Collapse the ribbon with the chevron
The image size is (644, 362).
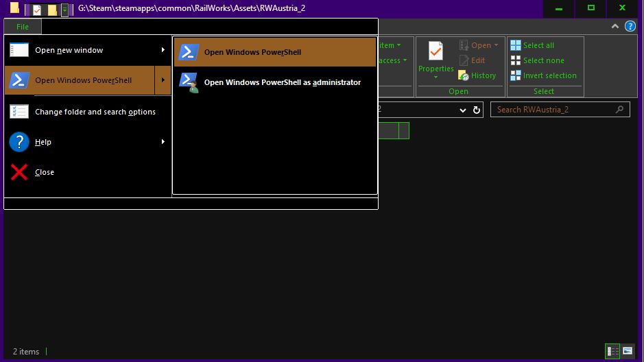615,26
